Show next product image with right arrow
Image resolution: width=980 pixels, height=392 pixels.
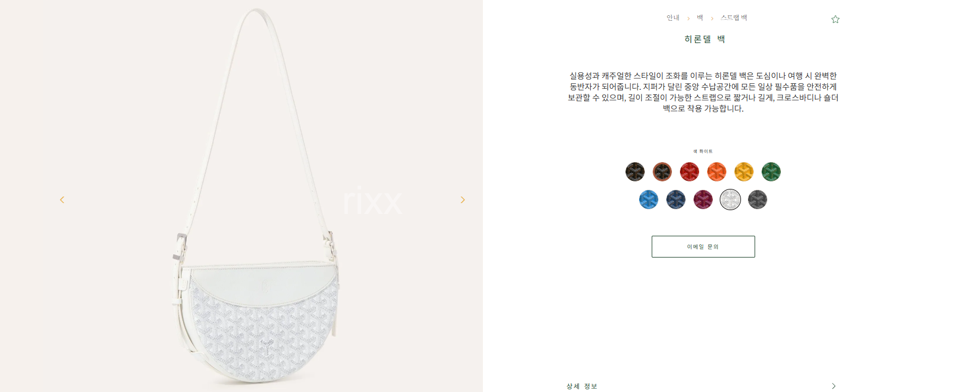point(463,200)
